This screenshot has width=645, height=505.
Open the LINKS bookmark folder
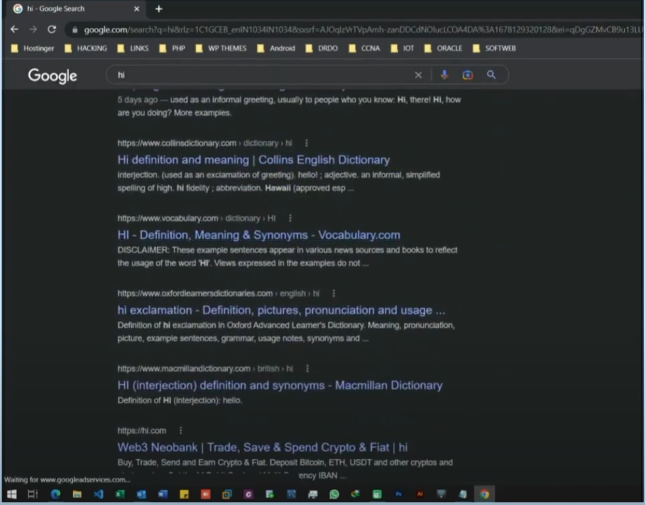pyautogui.click(x=133, y=49)
